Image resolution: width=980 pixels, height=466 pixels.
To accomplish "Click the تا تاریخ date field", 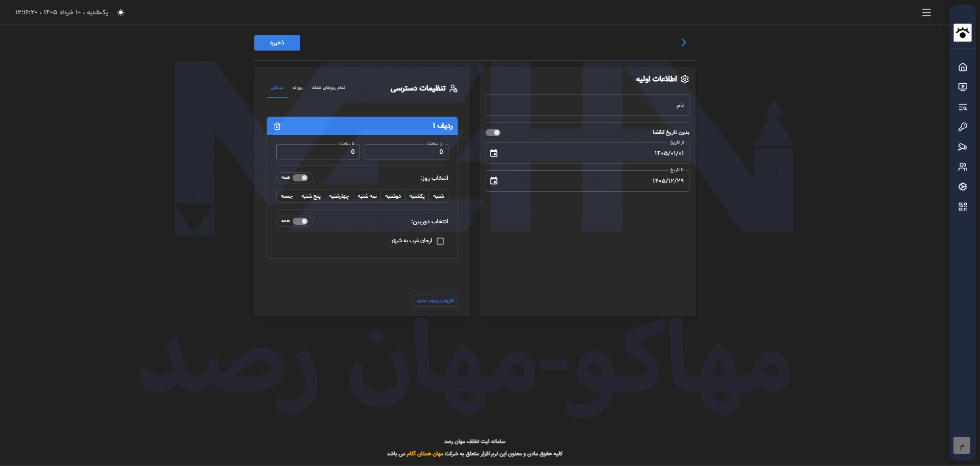I will pyautogui.click(x=587, y=181).
